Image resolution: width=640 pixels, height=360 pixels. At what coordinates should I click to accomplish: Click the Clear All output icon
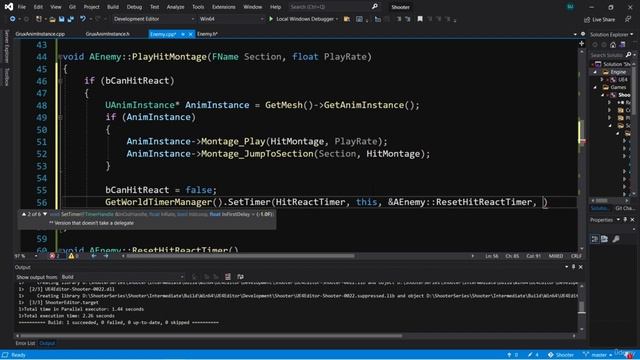click(x=228, y=277)
